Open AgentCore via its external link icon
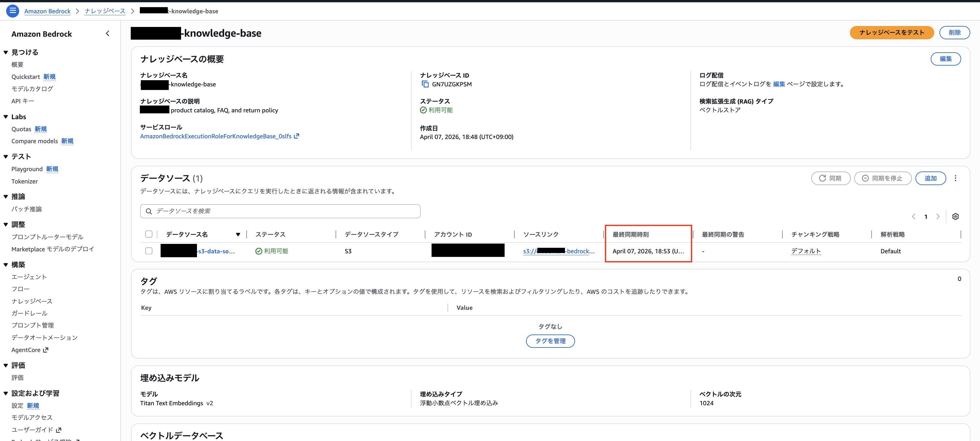The width and height of the screenshot is (980, 441). click(46, 350)
